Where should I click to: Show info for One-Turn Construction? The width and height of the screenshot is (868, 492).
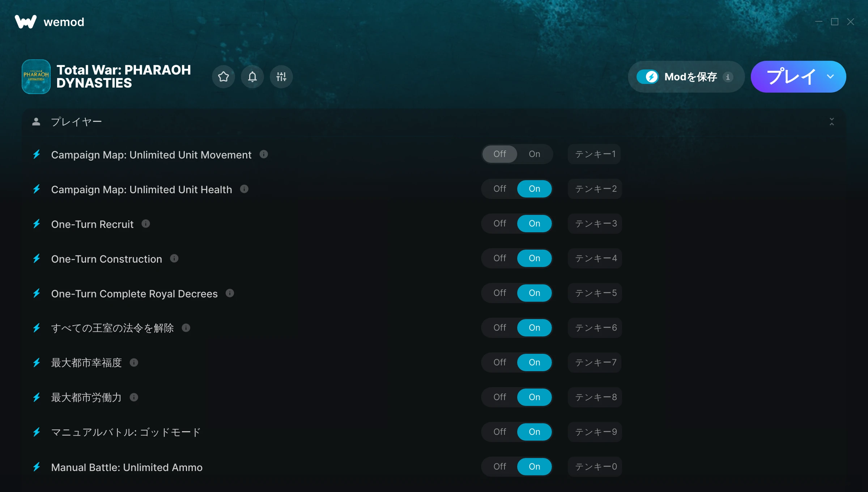pyautogui.click(x=174, y=258)
